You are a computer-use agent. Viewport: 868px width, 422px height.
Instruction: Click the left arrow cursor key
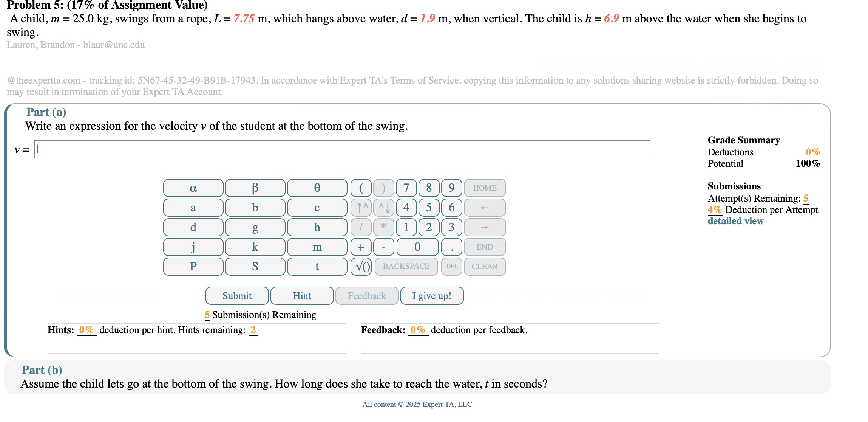pyautogui.click(x=485, y=207)
